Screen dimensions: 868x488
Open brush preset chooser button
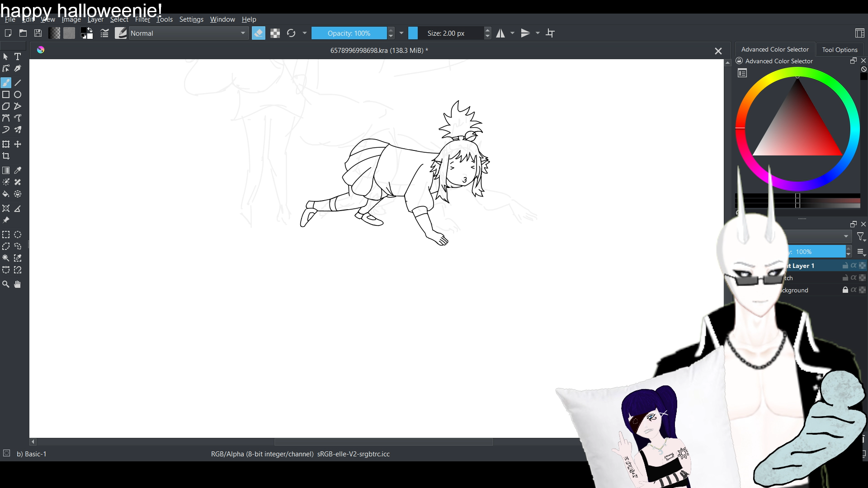(121, 33)
